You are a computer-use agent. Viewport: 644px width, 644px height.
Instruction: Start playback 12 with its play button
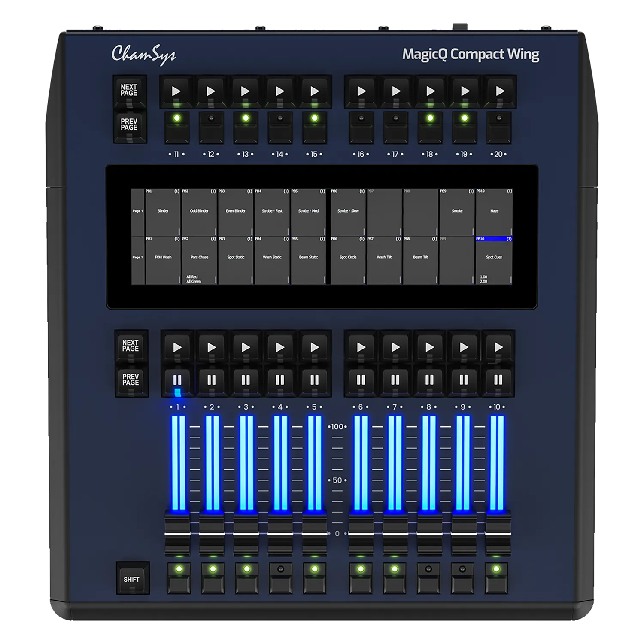coord(211,91)
